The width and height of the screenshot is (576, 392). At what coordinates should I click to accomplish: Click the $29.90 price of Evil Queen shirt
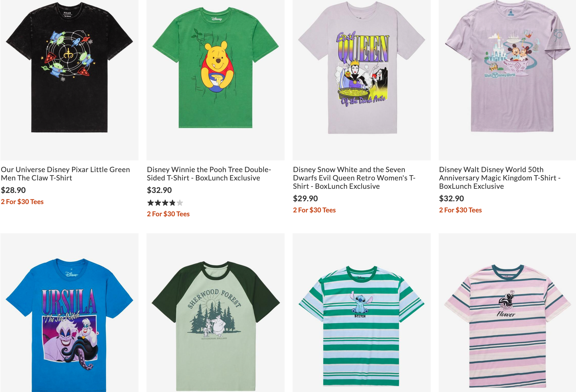(306, 199)
